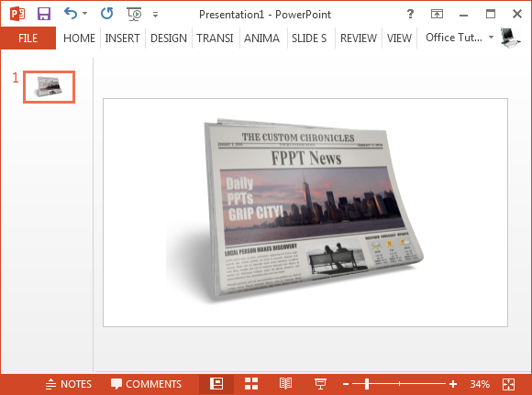Select slide 1 thumbnail in the panel
532x395 pixels.
tap(50, 87)
